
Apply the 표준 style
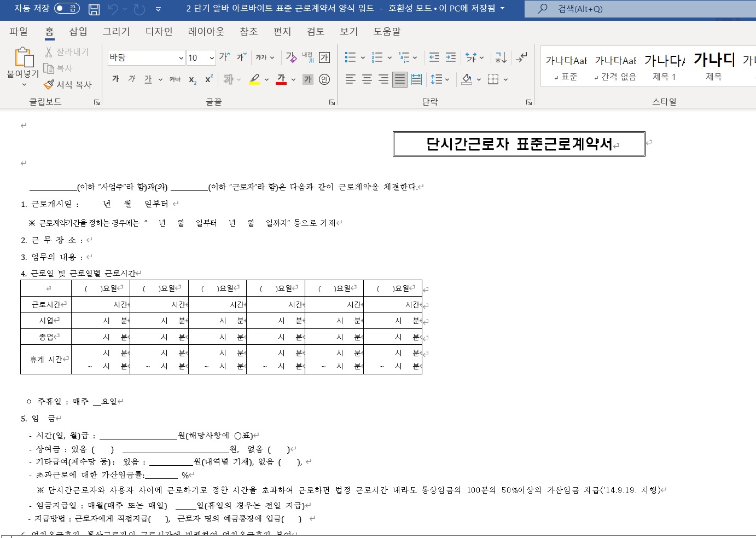point(566,67)
